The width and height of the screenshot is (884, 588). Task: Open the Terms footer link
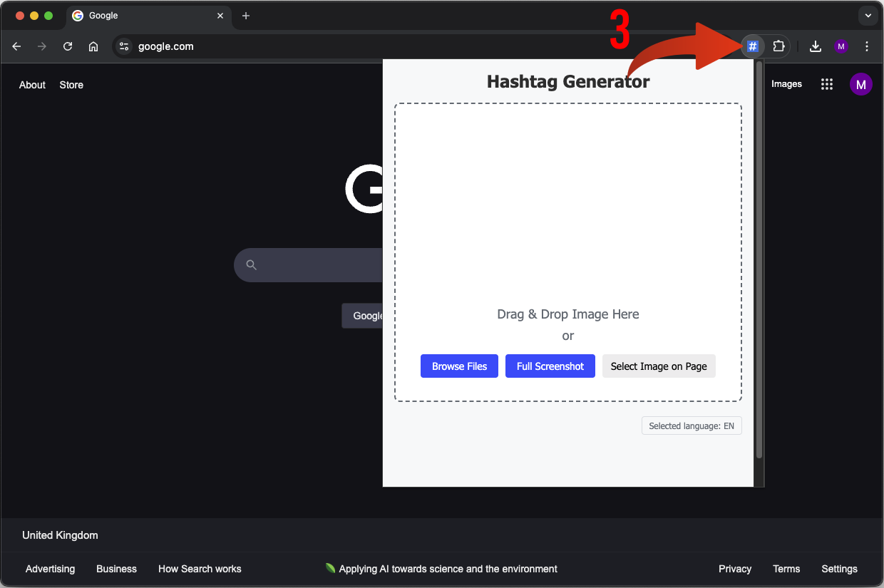pyautogui.click(x=786, y=569)
